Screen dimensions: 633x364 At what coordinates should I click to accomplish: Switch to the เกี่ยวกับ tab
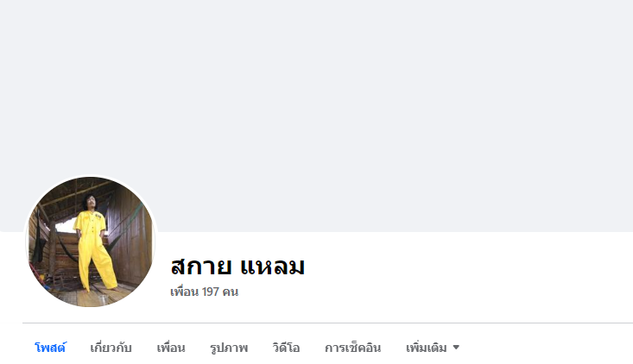[x=111, y=348]
